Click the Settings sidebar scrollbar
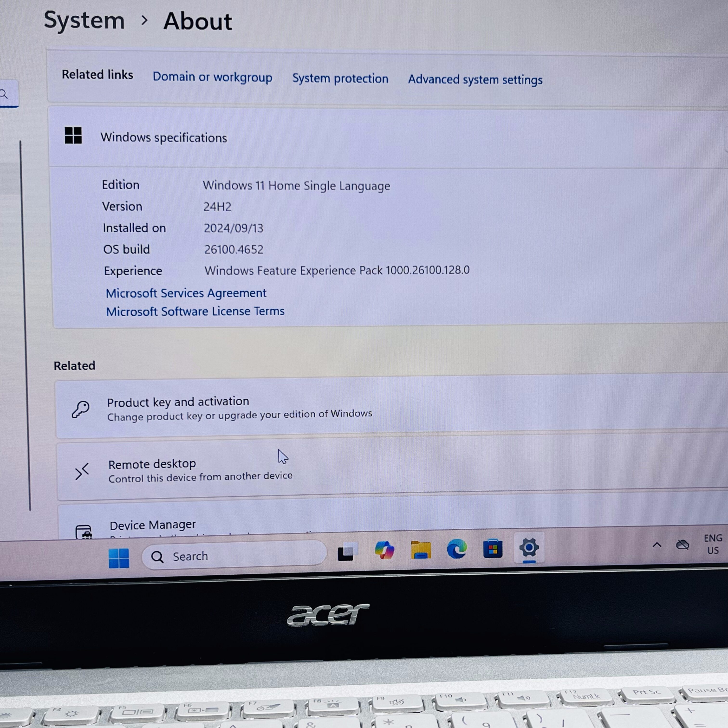 [x=25, y=325]
